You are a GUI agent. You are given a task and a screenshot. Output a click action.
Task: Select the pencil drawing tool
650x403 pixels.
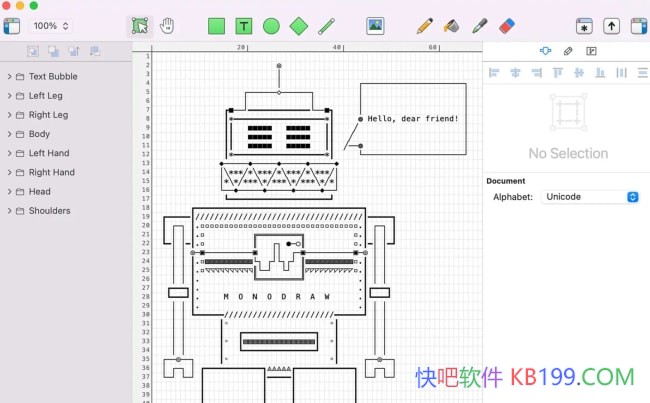tap(425, 26)
